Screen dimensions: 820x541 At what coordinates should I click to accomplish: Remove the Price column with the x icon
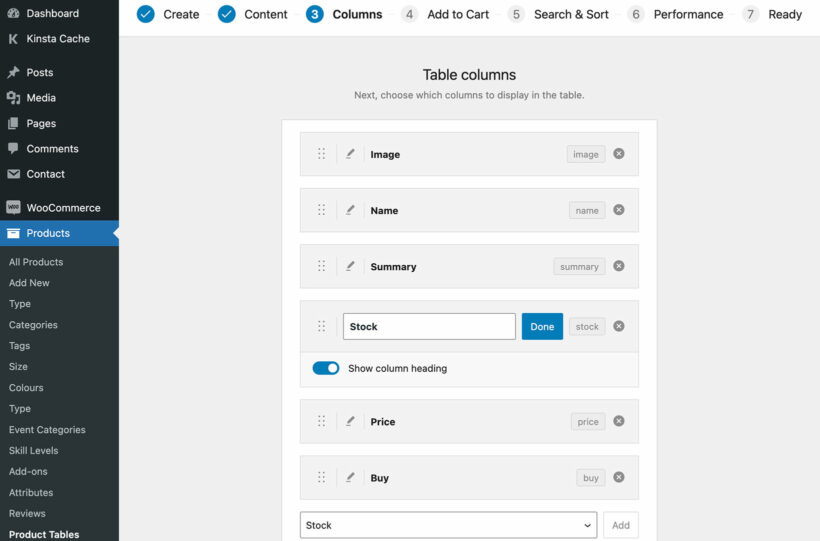point(619,421)
